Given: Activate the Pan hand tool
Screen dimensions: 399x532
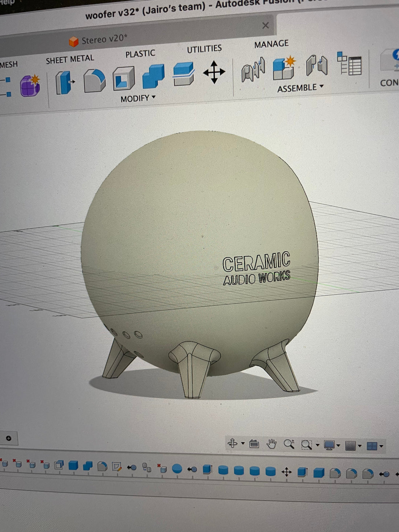Looking at the screenshot, I should pos(271,444).
